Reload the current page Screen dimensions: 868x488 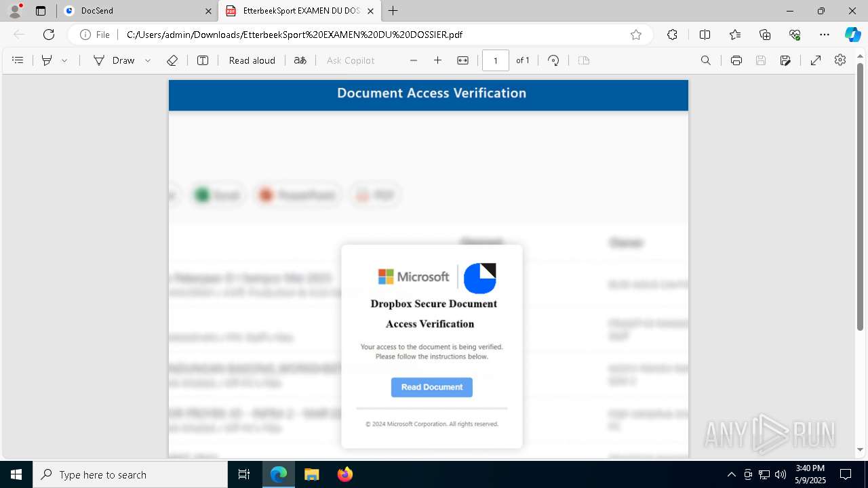(49, 35)
